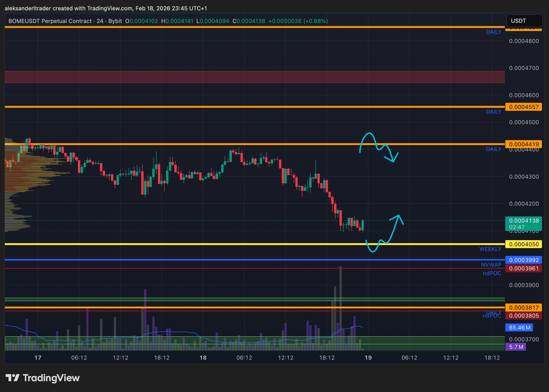Select the ndPOC 0.0003961 red price tag
Viewport: 549px width, 392px height.
click(x=523, y=268)
